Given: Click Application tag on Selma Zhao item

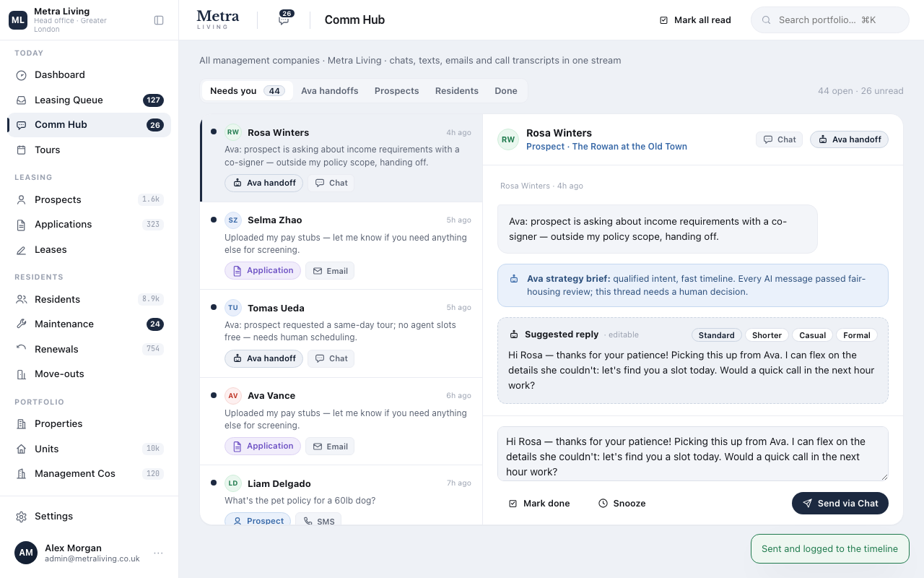Looking at the screenshot, I should [x=263, y=271].
